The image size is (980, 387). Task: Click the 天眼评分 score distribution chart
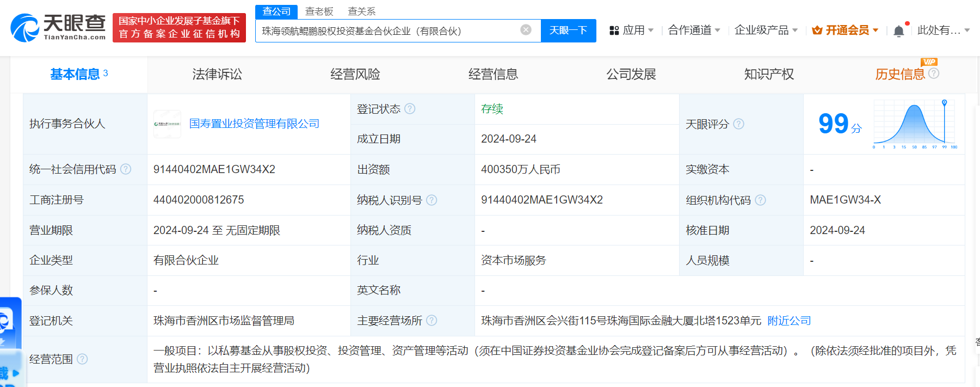(915, 124)
